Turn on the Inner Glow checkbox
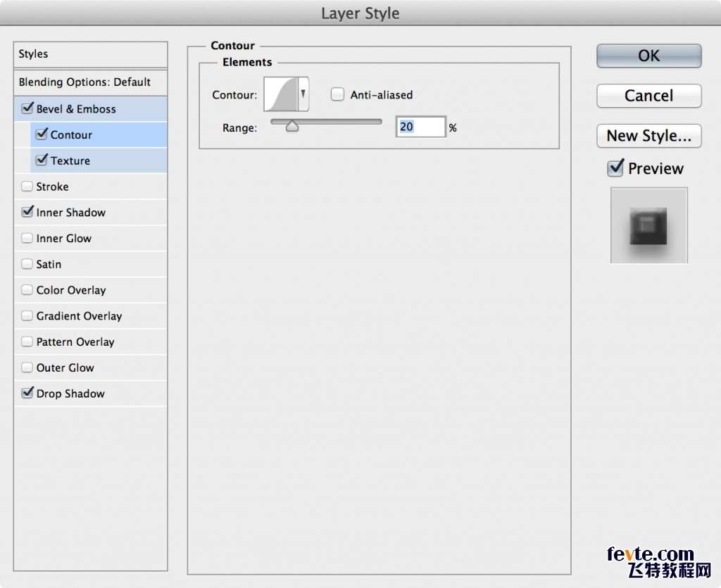This screenshot has width=721, height=588. pyautogui.click(x=27, y=239)
